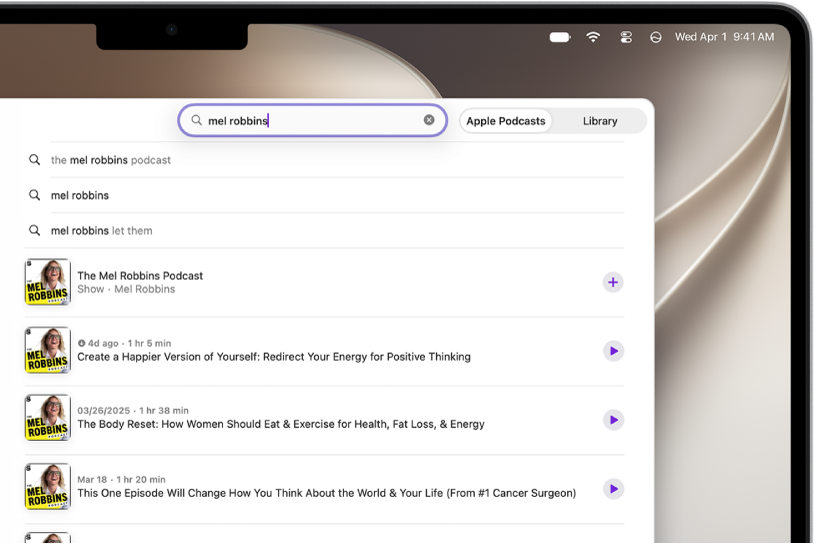Viewport: 814px width, 544px height.
Task: Open The Mel Robbins Podcast show artwork
Action: pos(48,282)
